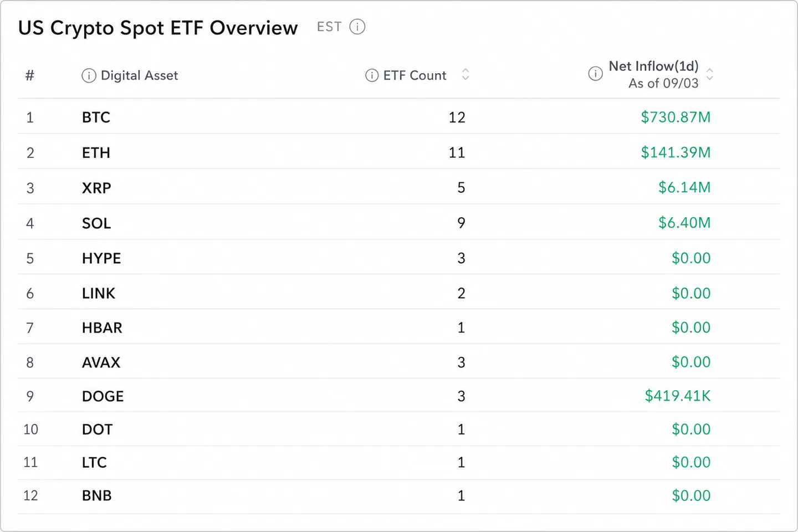
Task: Select the SOL asset name
Action: coord(96,223)
